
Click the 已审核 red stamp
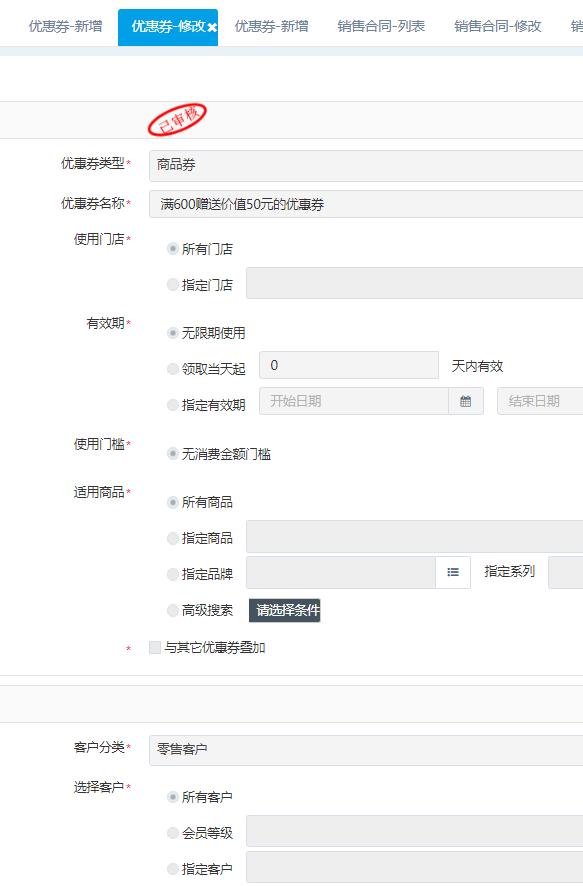(x=177, y=119)
